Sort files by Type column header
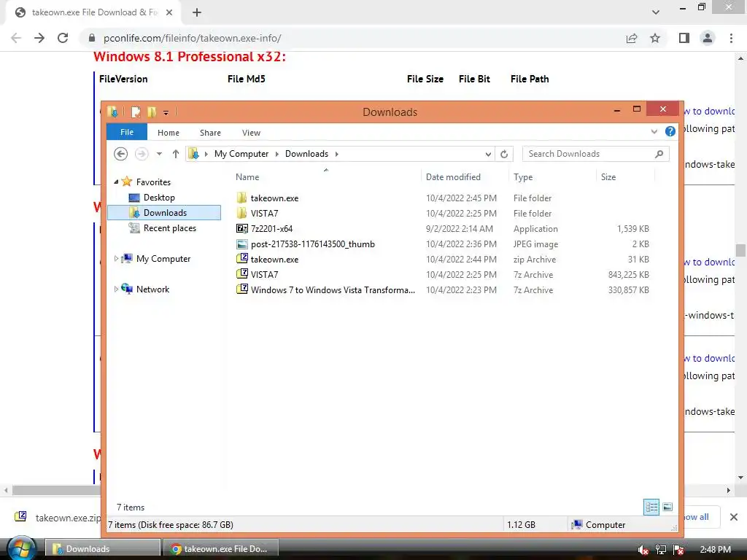 (552, 176)
